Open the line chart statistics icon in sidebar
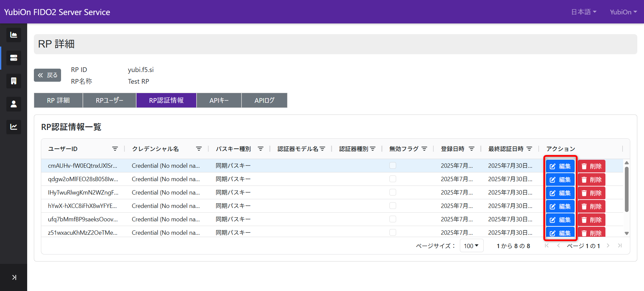The image size is (644, 291). coord(14,127)
